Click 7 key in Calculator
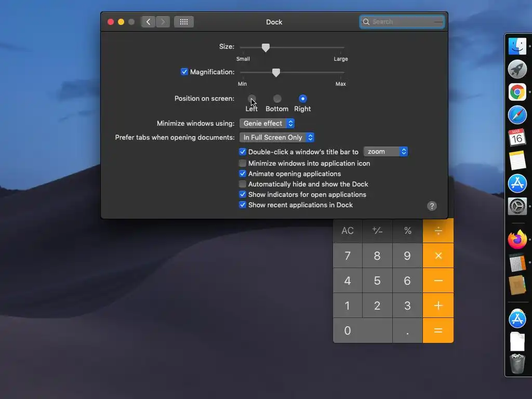The height and width of the screenshot is (399, 532). 348,256
